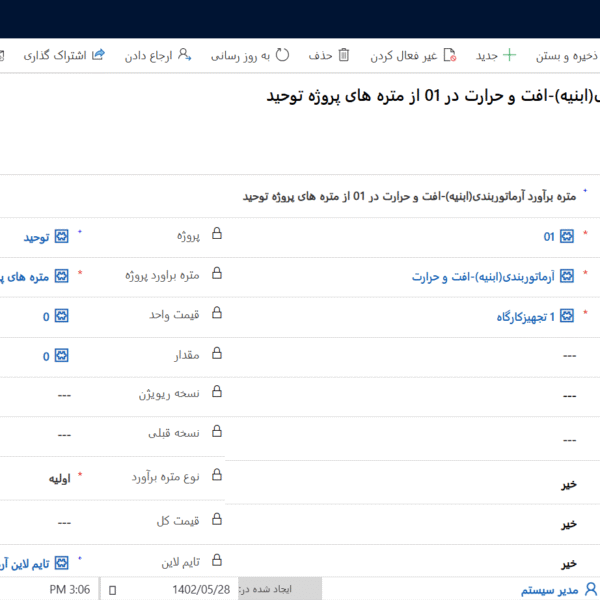Open the توحید project link
This screenshot has width=600, height=600.
(x=37, y=237)
